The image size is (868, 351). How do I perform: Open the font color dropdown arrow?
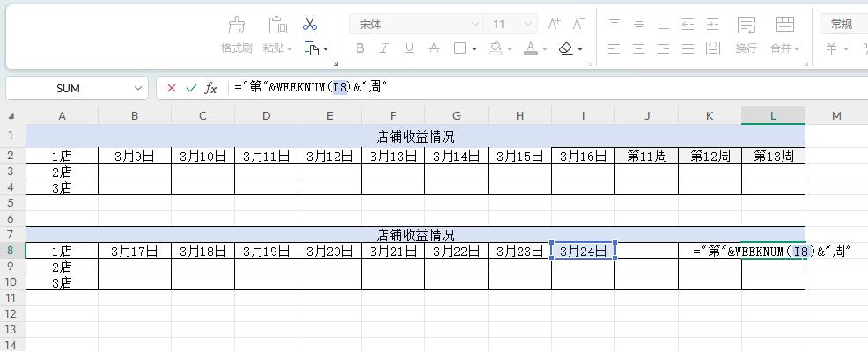coord(545,48)
